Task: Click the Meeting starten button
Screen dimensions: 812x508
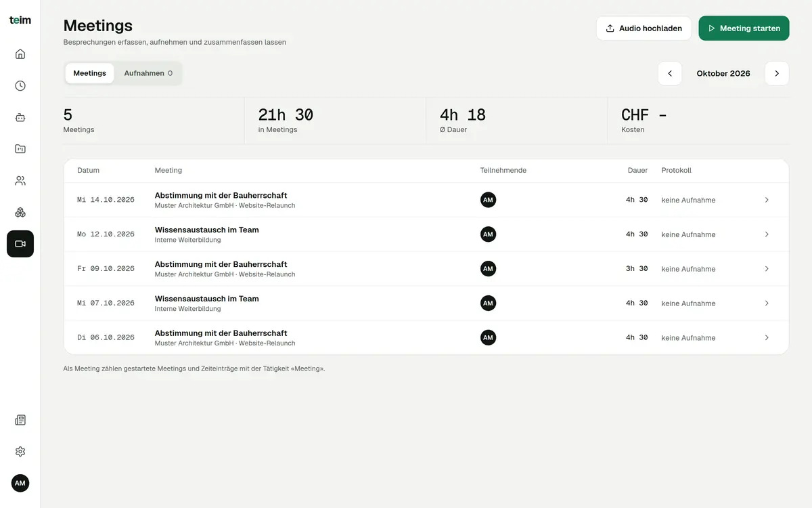Action: click(x=744, y=28)
